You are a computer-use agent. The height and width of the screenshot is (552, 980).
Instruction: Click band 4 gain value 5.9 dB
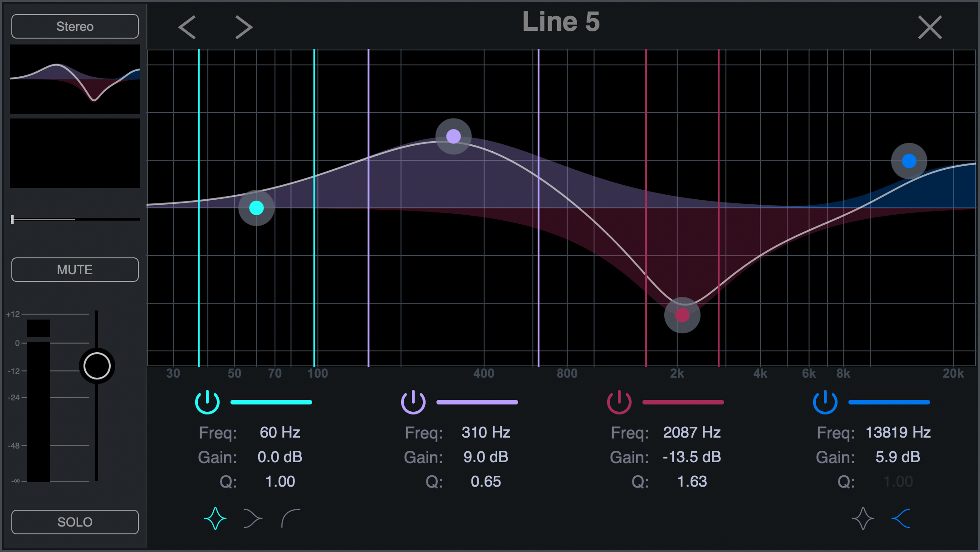(898, 457)
